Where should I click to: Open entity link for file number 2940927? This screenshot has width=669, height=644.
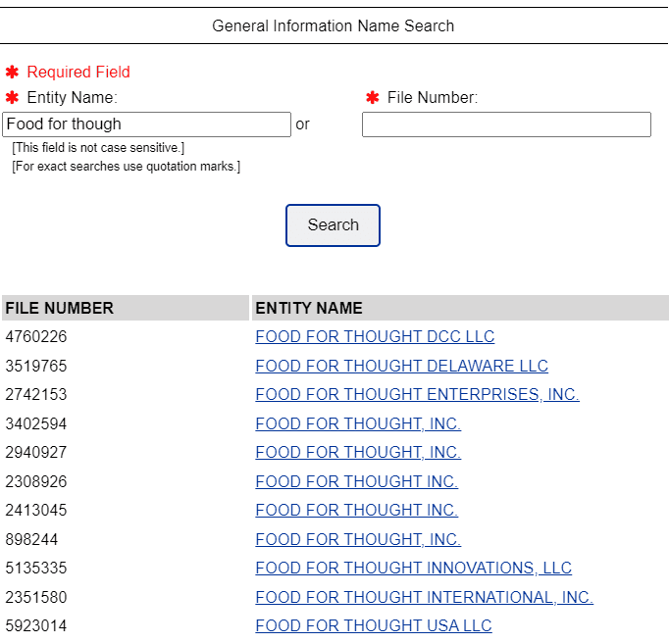pos(358,453)
